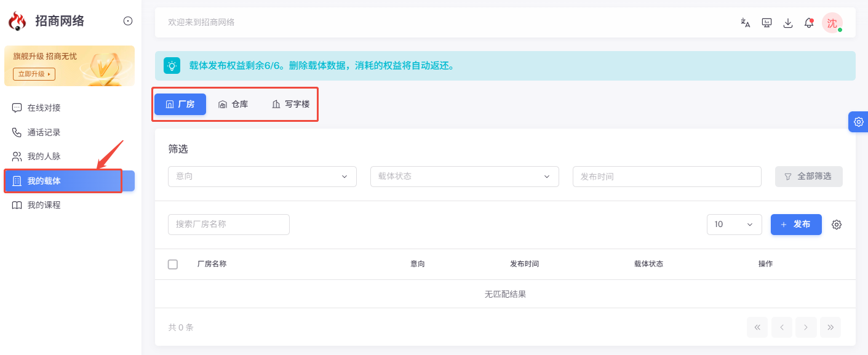Click the 无匹配结果 empty table message

tap(505, 294)
